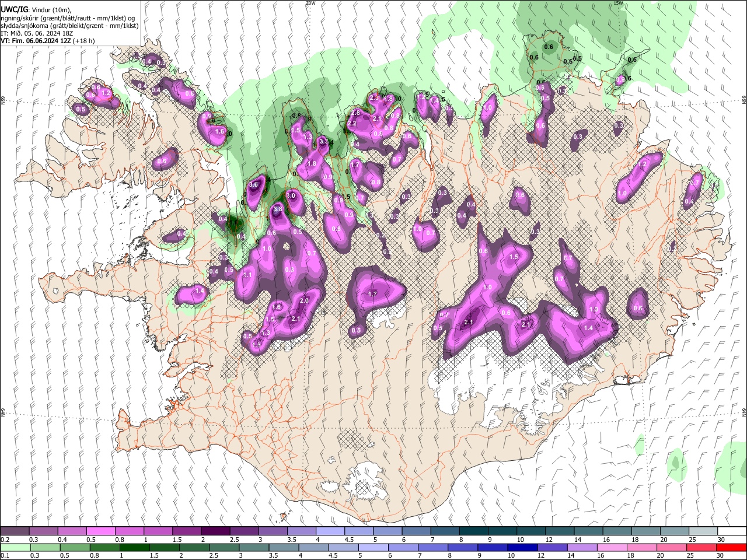Image resolution: width=747 pixels, height=560 pixels.
Task: Select the royal blue 8–9 swatch in the lower legend row
Action: [x=463, y=547]
